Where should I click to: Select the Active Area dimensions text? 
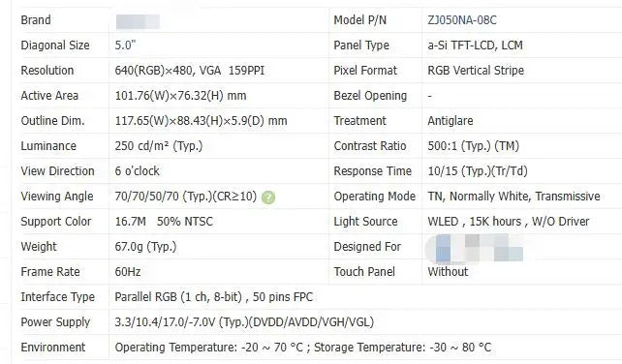pos(180,96)
